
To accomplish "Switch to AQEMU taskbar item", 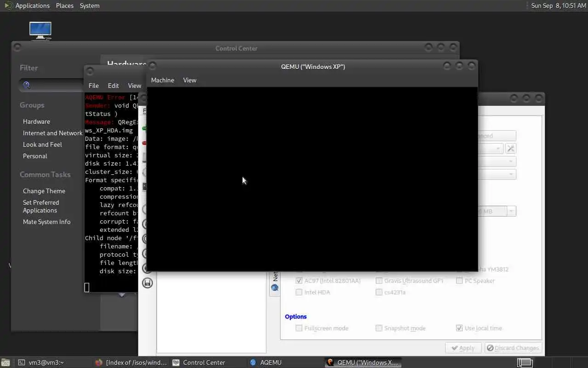I will click(x=285, y=362).
